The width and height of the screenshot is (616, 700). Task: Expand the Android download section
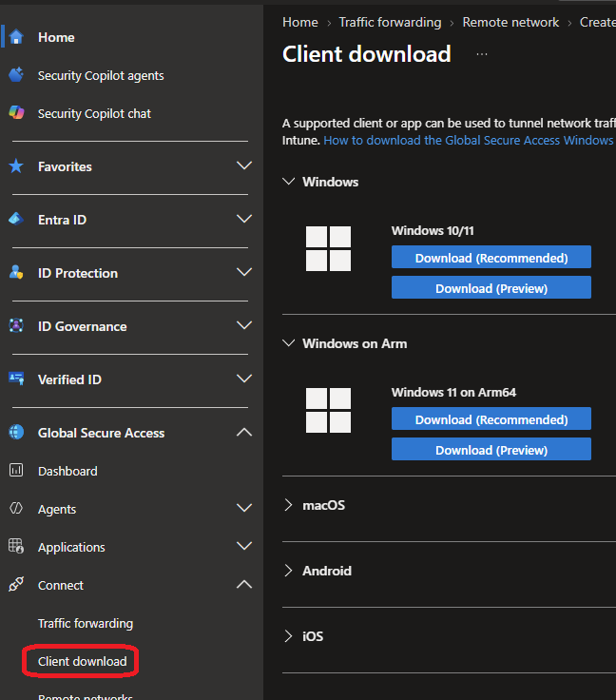coord(289,570)
